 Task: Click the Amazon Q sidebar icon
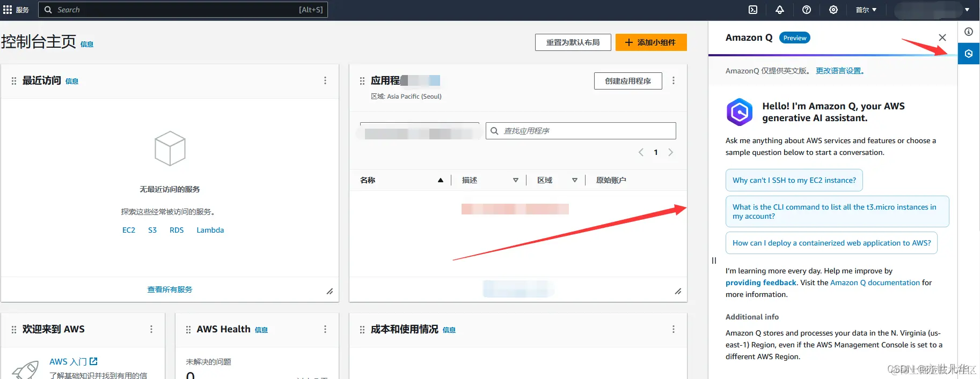(969, 54)
